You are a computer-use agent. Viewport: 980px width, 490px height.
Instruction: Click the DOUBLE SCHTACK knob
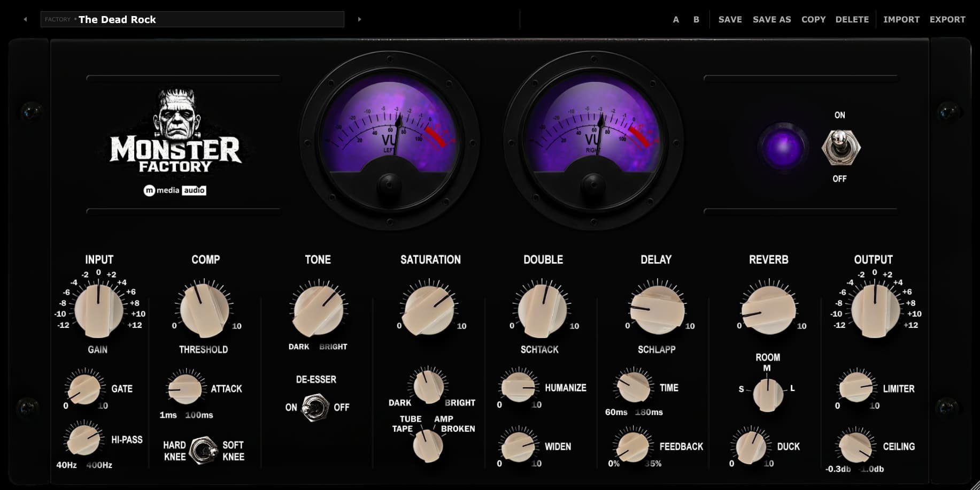(542, 310)
